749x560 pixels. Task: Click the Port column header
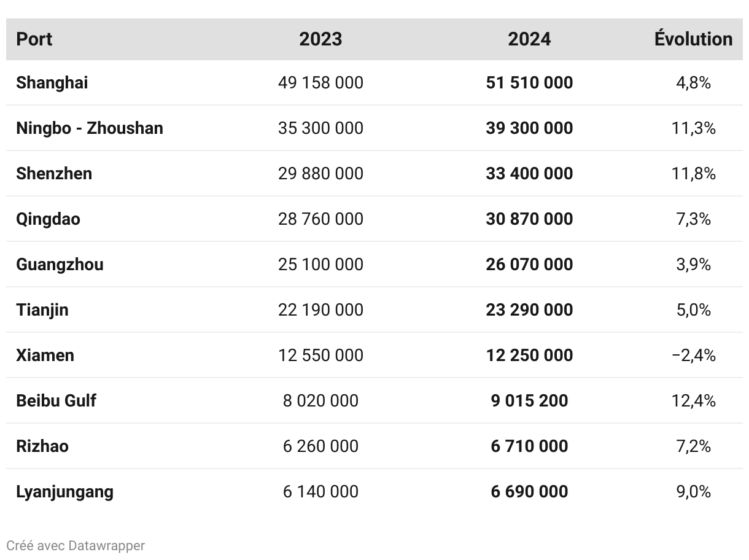pos(34,39)
